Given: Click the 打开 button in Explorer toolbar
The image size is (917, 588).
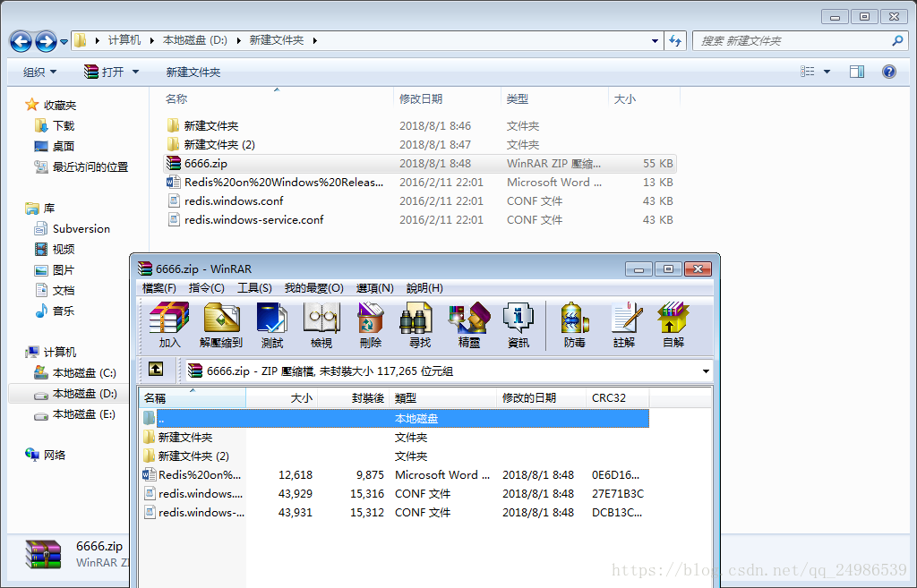Looking at the screenshot, I should [106, 72].
